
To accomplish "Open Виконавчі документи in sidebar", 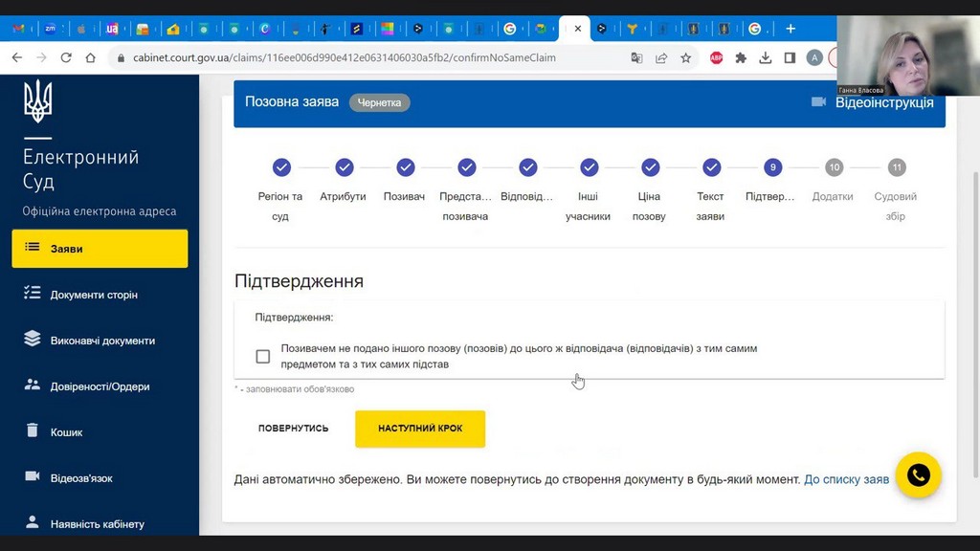I will click(101, 341).
